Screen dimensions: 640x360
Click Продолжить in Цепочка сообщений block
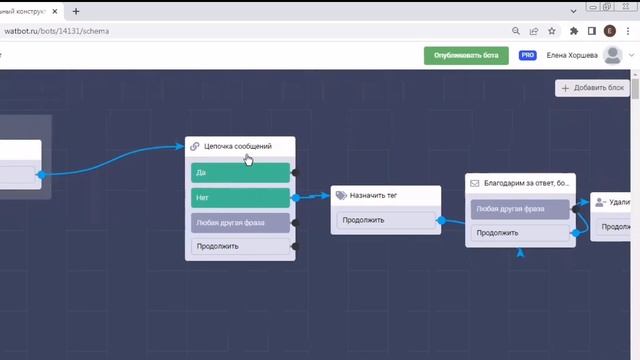point(240,246)
